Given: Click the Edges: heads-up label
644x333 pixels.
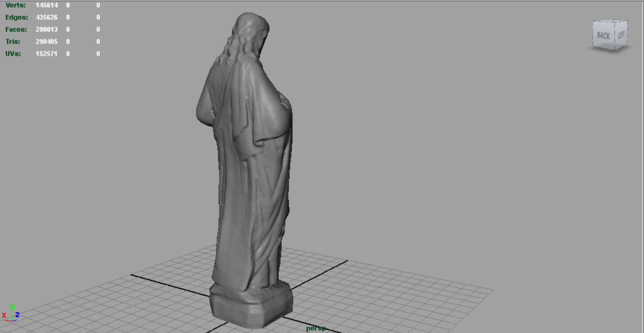Looking at the screenshot, I should point(16,17).
